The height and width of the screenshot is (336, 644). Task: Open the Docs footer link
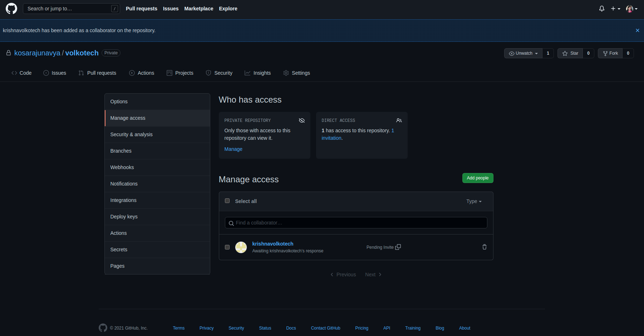pos(291,328)
